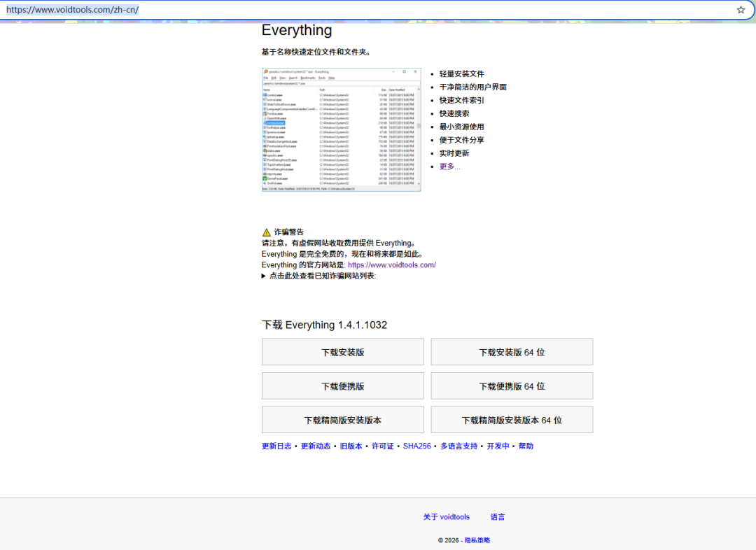Click the 诈骗警告 warning triangle icon
Image resolution: width=756 pixels, height=550 pixels.
pos(266,232)
